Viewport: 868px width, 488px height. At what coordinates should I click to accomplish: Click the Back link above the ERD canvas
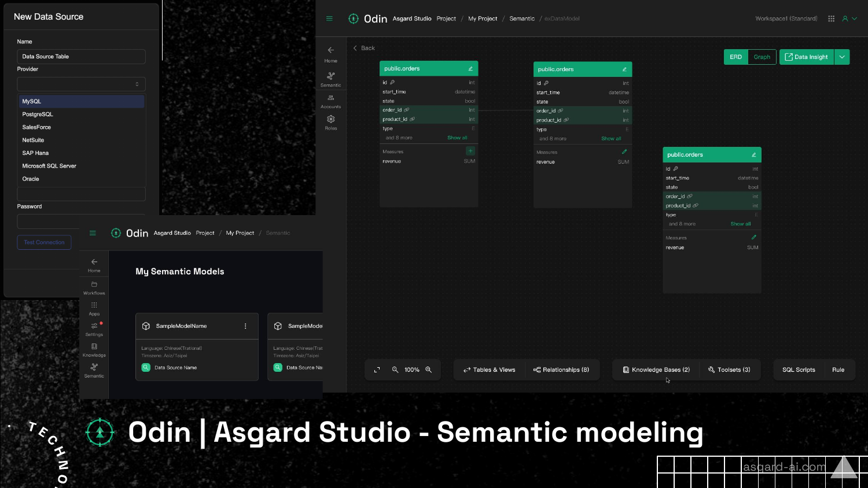[x=364, y=48]
